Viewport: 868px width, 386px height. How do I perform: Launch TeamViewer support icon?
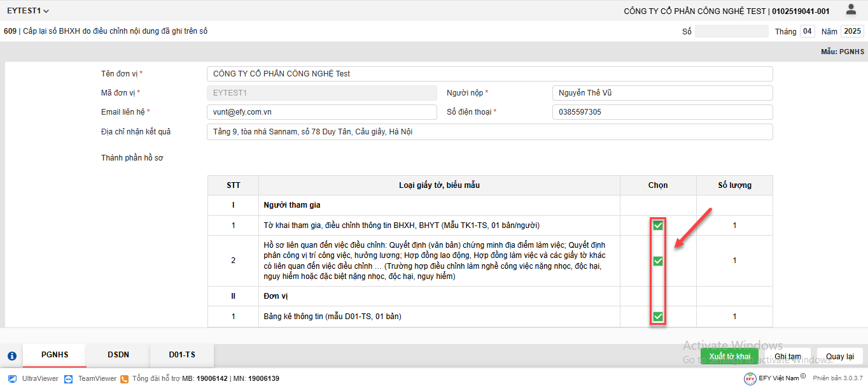(68, 378)
